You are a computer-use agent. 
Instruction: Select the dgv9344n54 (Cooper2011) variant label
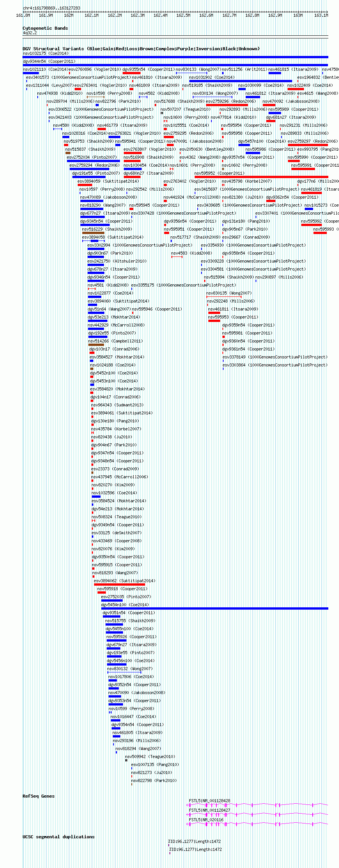[49, 61]
